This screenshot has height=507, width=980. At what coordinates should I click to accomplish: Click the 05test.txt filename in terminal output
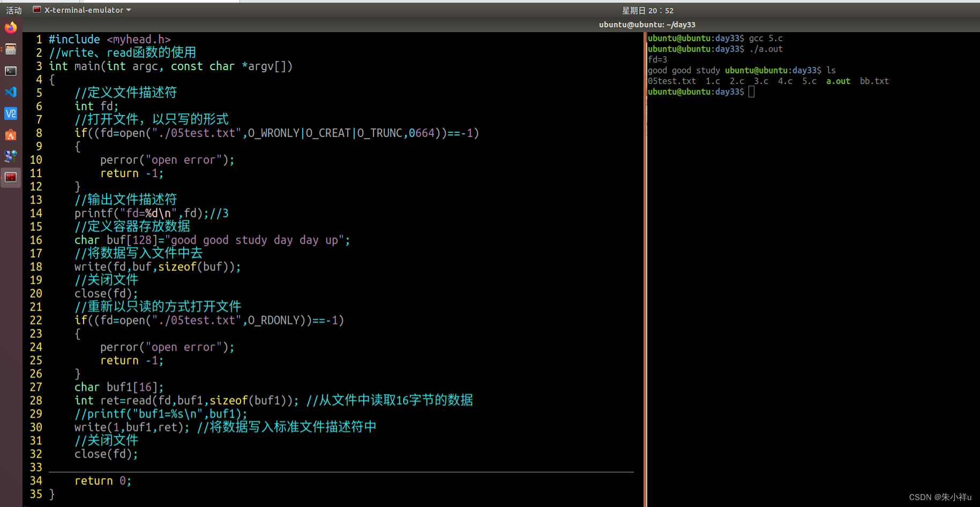click(x=672, y=81)
